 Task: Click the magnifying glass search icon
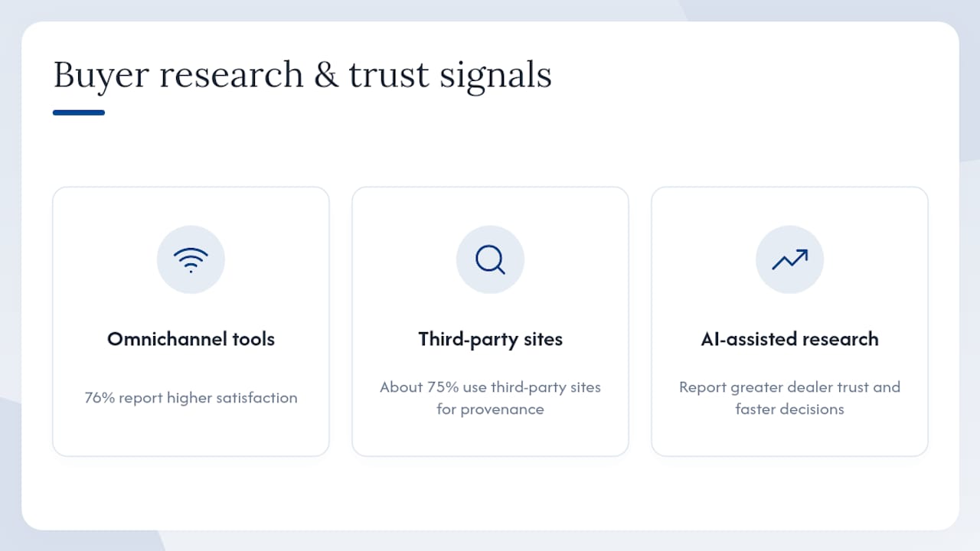[490, 260]
